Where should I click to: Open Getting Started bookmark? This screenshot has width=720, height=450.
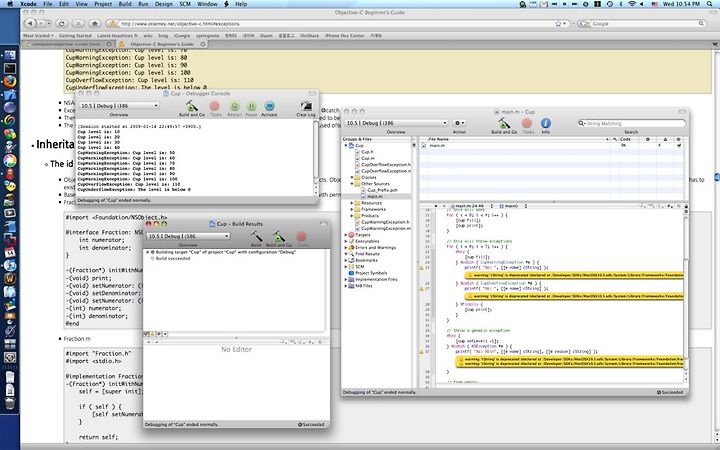click(x=75, y=35)
